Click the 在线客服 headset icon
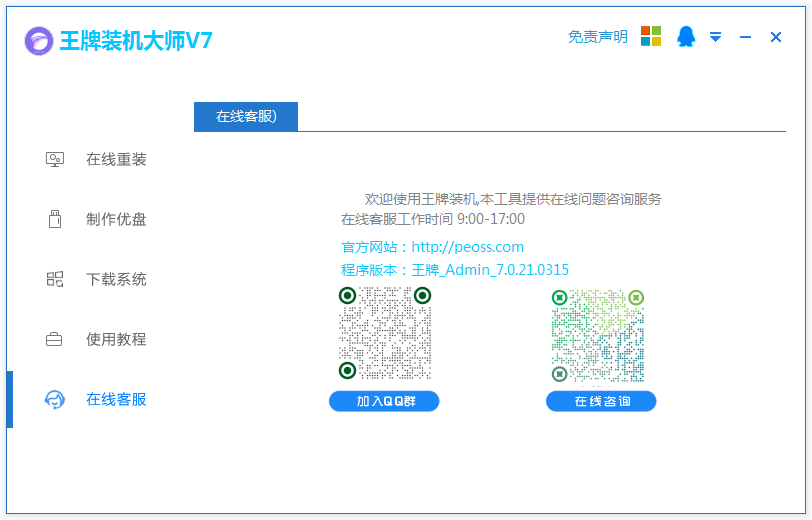812x520 pixels. (x=55, y=399)
